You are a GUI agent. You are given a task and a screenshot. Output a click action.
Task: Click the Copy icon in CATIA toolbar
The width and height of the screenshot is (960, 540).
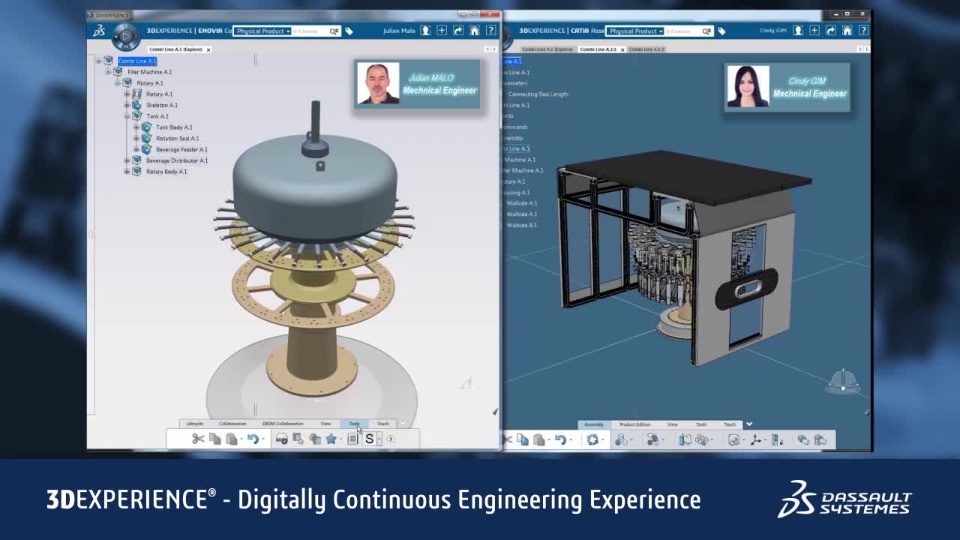click(522, 440)
